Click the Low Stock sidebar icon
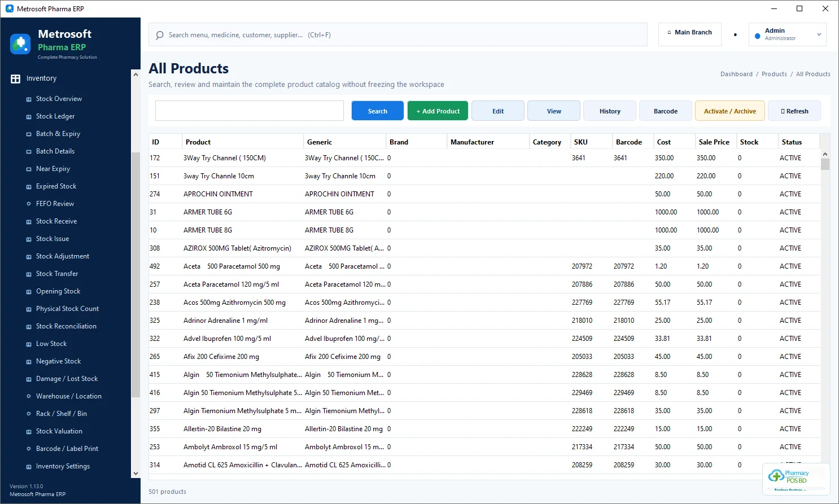The height and width of the screenshot is (504, 839). pos(29,344)
